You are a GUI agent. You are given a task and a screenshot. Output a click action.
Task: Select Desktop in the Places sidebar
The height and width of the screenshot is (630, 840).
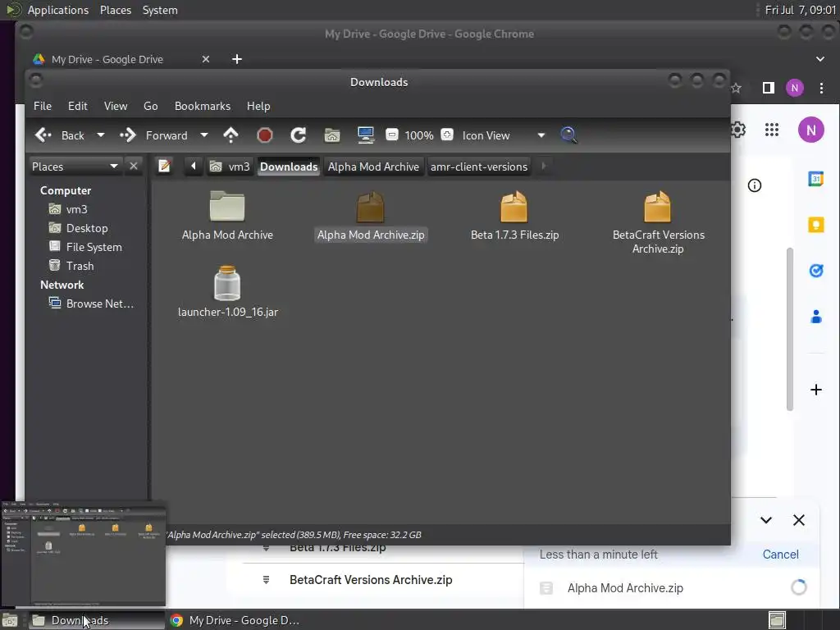(78, 228)
